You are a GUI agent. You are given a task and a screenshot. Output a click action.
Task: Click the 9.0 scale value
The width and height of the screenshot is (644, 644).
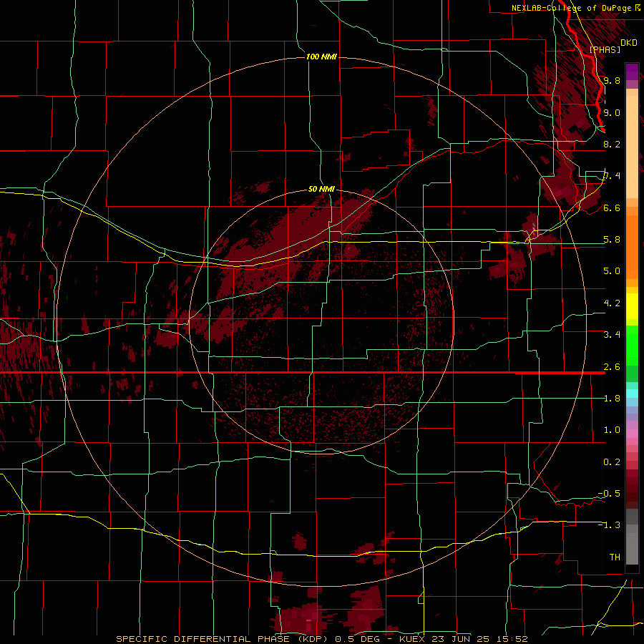pyautogui.click(x=612, y=112)
